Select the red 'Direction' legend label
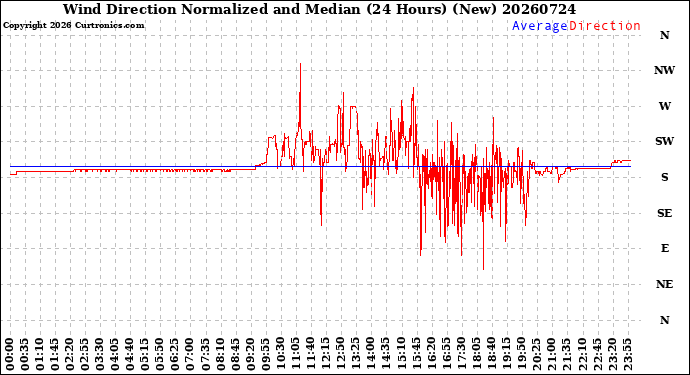Image resolution: width=690 pixels, height=375 pixels. (x=605, y=26)
